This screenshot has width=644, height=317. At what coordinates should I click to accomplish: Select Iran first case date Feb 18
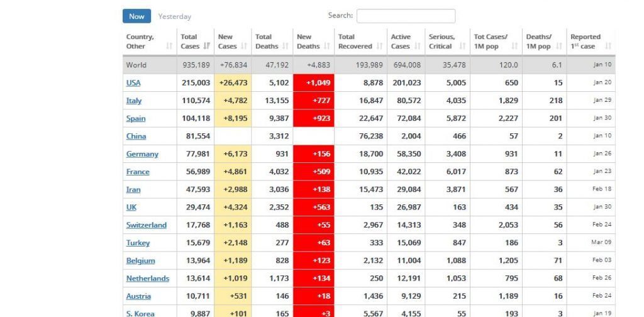coord(602,189)
